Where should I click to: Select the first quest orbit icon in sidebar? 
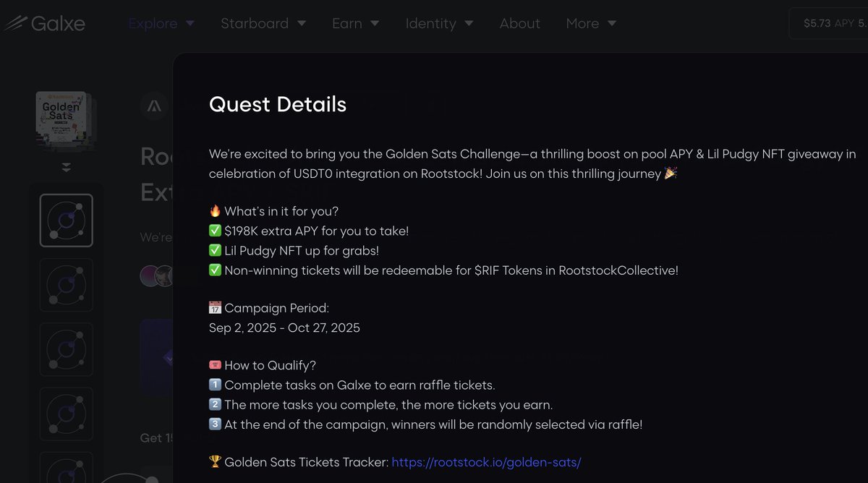[66, 220]
